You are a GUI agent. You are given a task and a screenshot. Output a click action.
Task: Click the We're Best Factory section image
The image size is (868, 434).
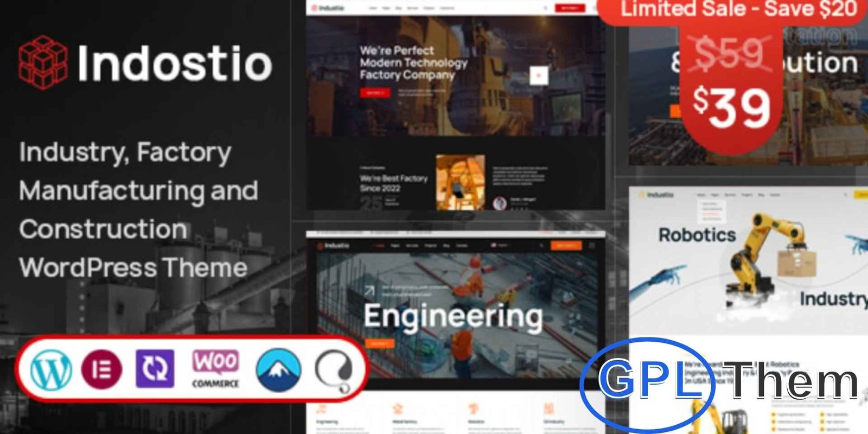[460, 182]
